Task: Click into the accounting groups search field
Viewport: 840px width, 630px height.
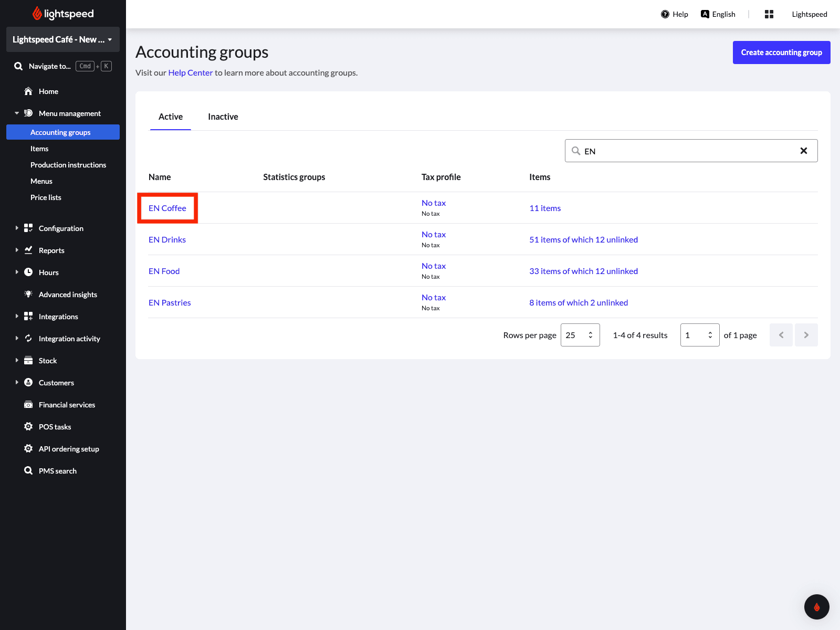Action: tap(688, 151)
